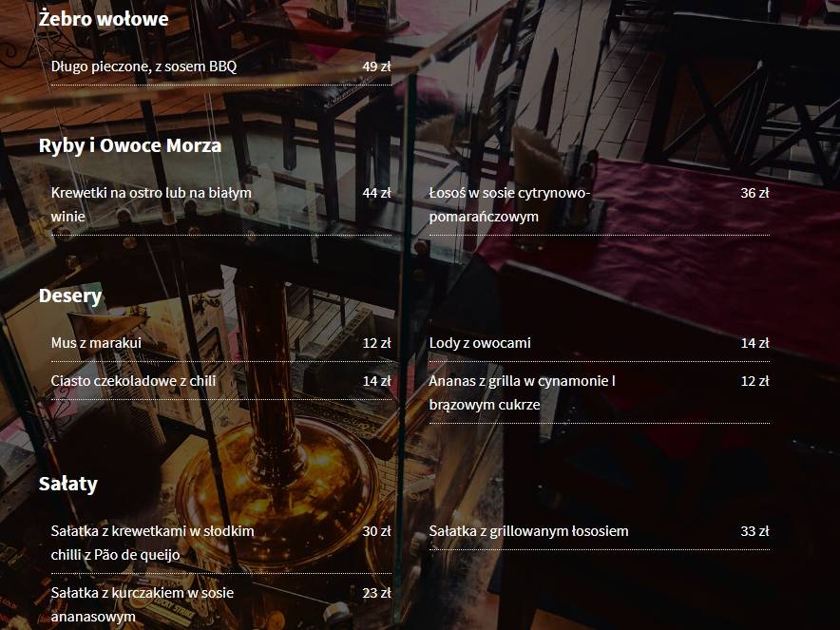Click the Desery section heading
The height and width of the screenshot is (630, 840).
70,296
